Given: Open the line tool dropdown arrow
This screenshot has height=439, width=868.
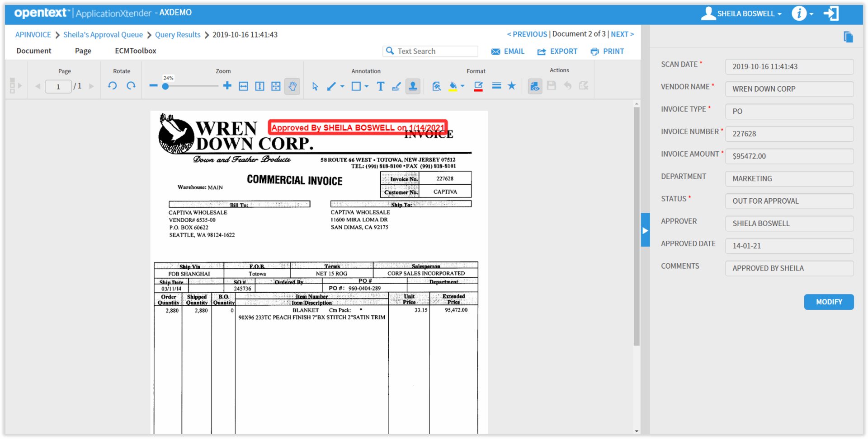Looking at the screenshot, I should (x=342, y=86).
